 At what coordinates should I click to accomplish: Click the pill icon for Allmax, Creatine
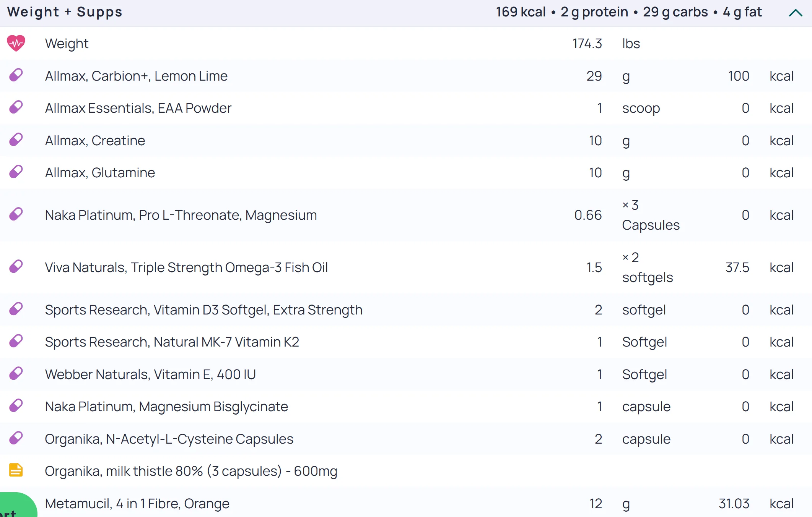[16, 140]
